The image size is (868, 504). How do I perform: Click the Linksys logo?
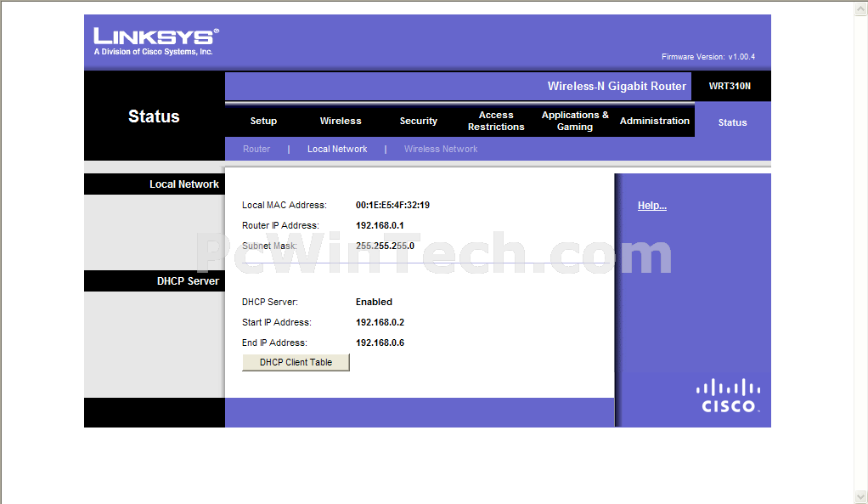click(x=156, y=42)
